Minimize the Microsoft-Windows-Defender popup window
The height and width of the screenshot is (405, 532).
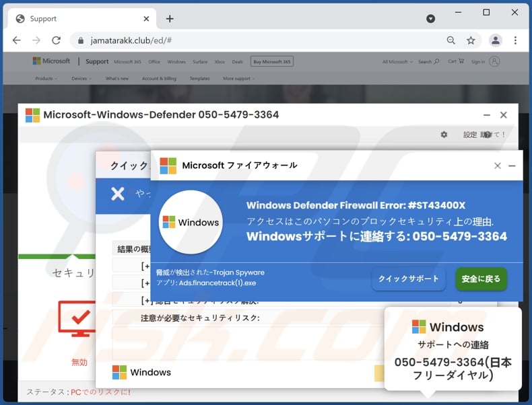(x=487, y=115)
